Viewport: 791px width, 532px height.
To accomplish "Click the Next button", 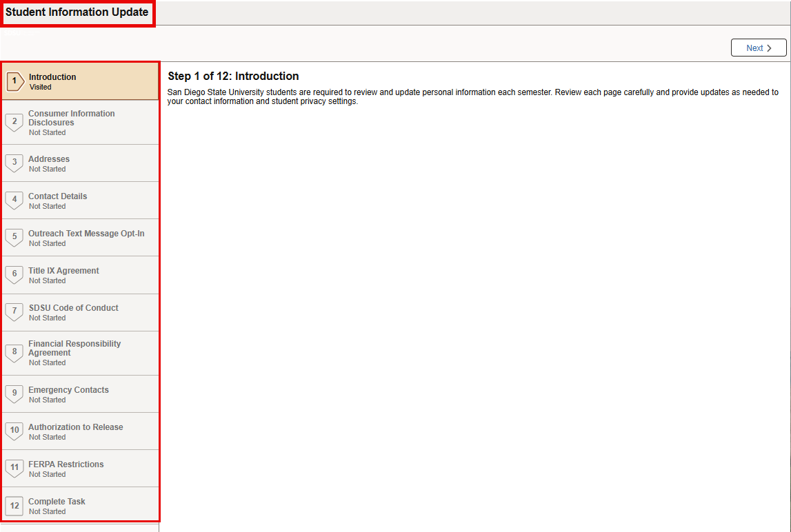I will pyautogui.click(x=758, y=47).
